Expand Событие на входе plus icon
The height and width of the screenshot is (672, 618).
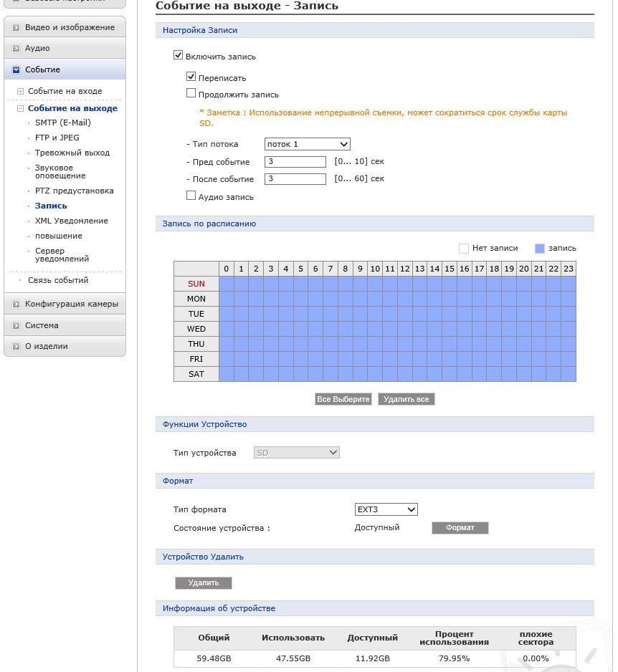tap(20, 91)
